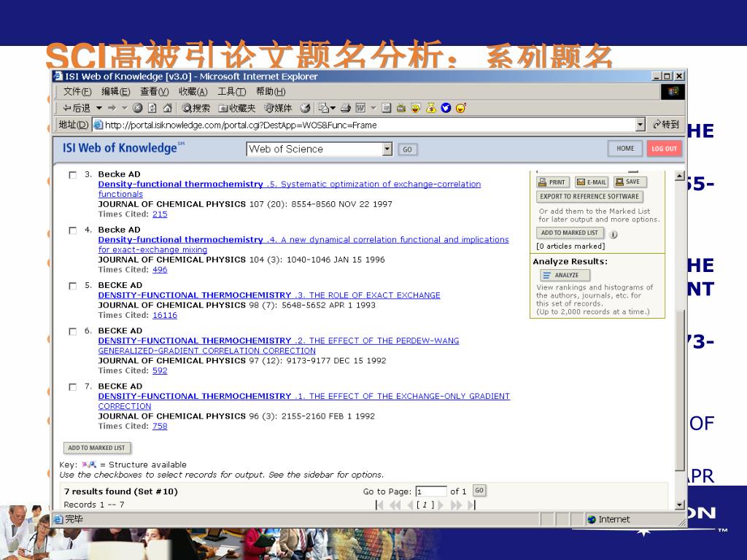Click the Home page house icon

click(x=167, y=108)
